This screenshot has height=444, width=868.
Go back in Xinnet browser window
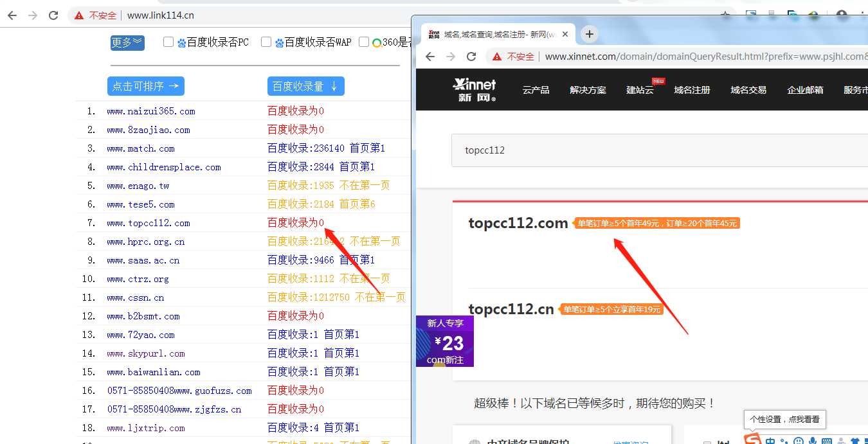click(430, 57)
